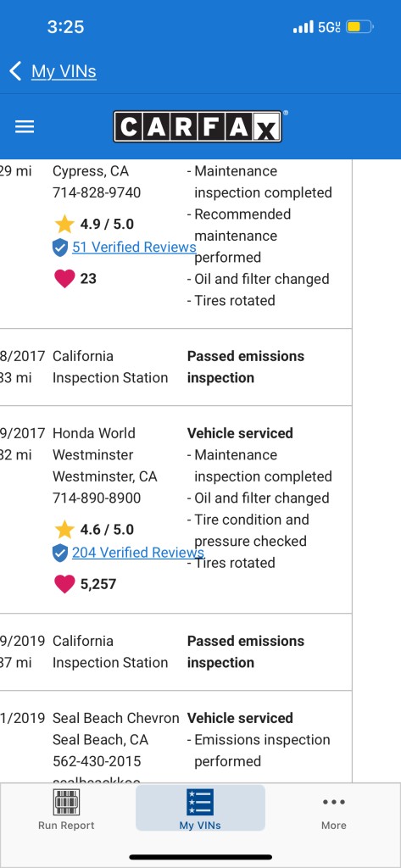401x868 pixels.
Task: Tap verified shield beside 204 Verified Reviews
Action: click(60, 553)
